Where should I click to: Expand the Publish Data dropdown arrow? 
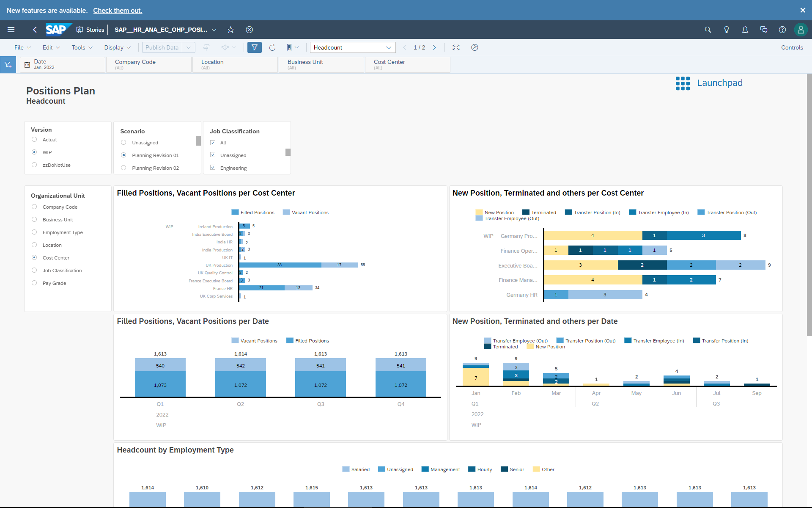(189, 47)
